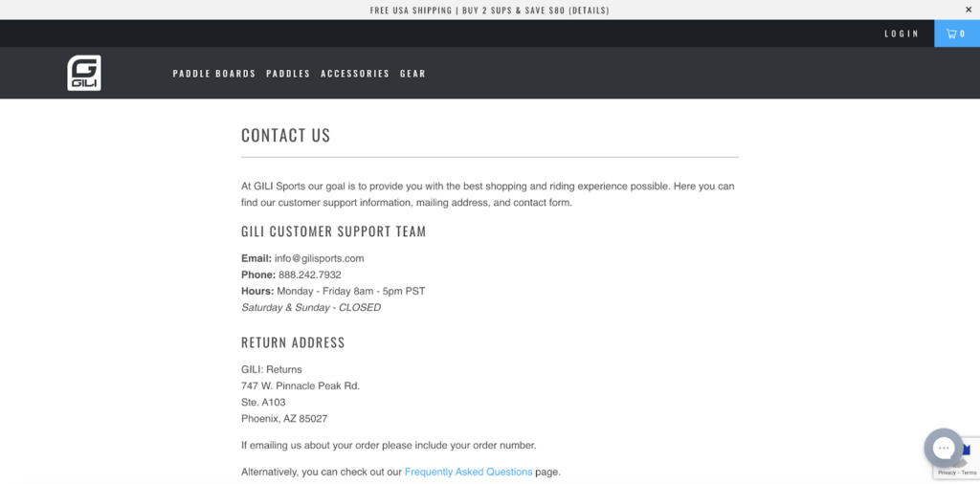Click the Contact Us page heading

coord(285,136)
